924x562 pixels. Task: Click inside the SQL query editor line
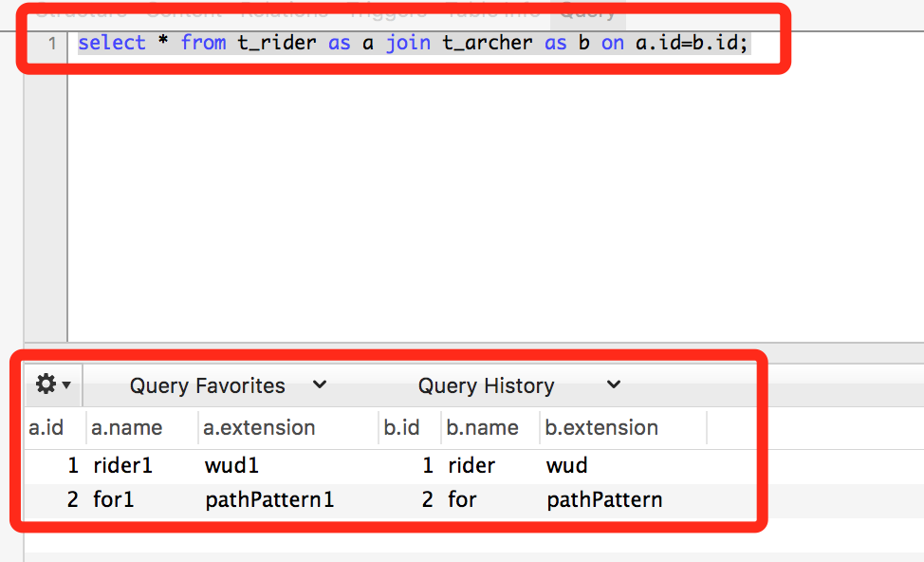pos(413,43)
